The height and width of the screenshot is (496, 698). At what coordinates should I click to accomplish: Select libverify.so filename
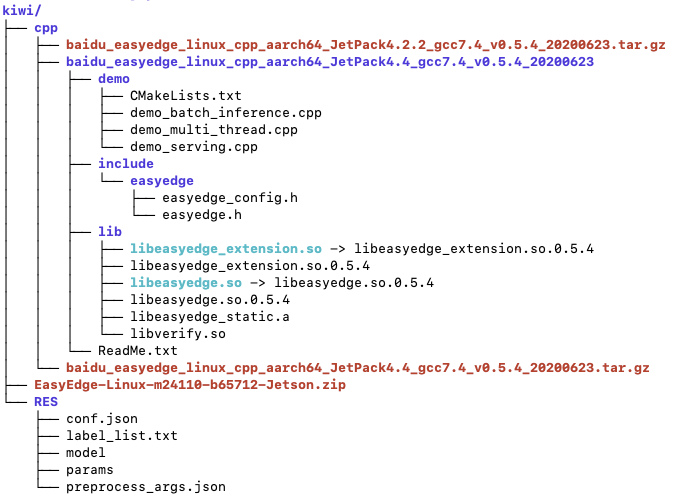point(178,334)
